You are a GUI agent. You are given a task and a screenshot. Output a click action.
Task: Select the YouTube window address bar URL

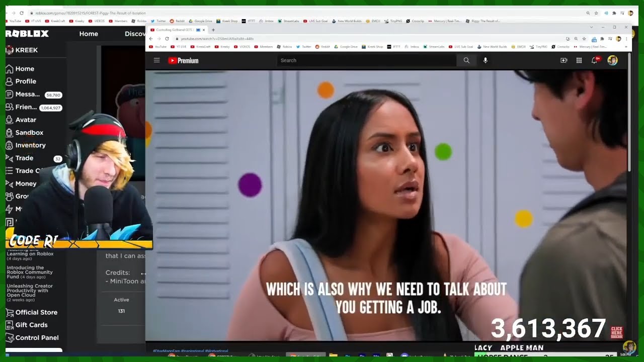217,39
